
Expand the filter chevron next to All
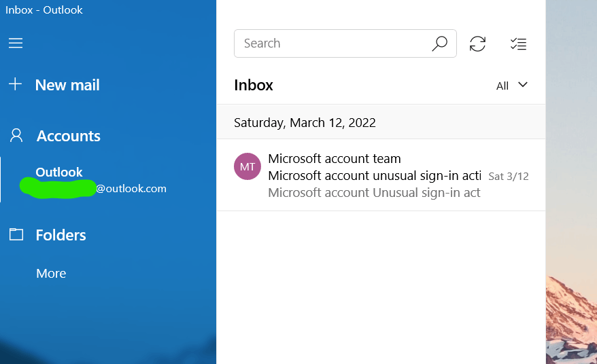click(523, 85)
